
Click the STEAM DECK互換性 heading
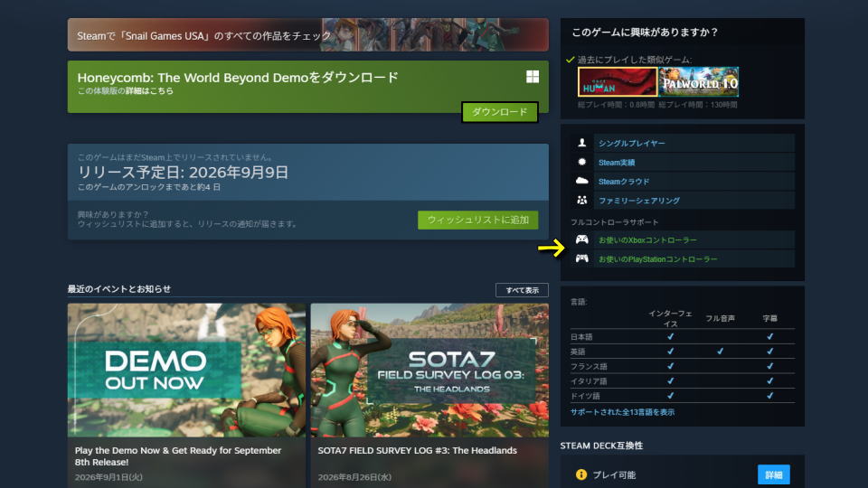point(601,446)
